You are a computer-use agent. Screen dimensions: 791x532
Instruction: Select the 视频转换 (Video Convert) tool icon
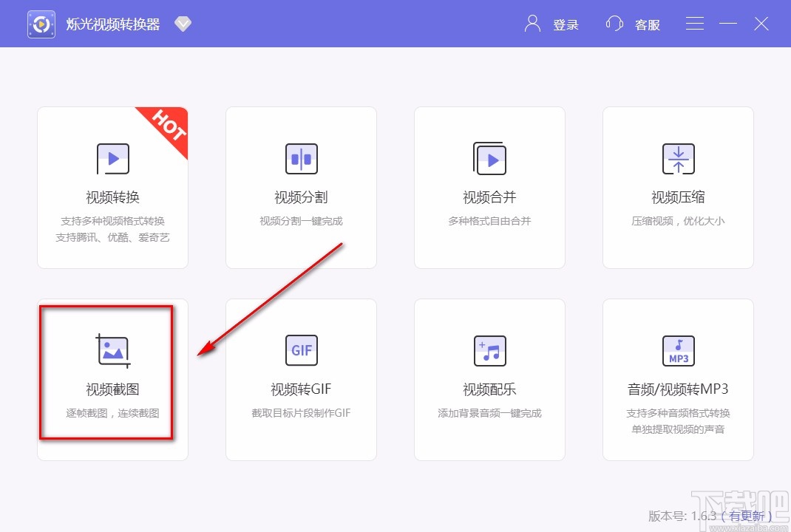coord(112,159)
